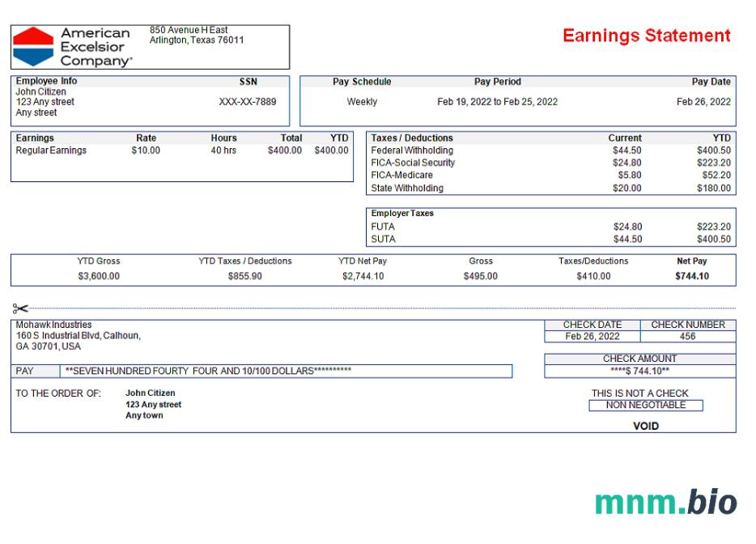Viewport: 756px width, 544px height.
Task: Select the masked SSN value XXX-XX-7889
Action: (x=248, y=102)
